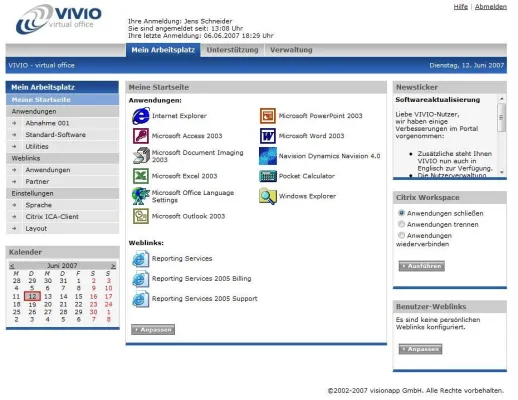Select Anwendungen trennen radio button
The height and width of the screenshot is (400, 518).
coord(402,224)
